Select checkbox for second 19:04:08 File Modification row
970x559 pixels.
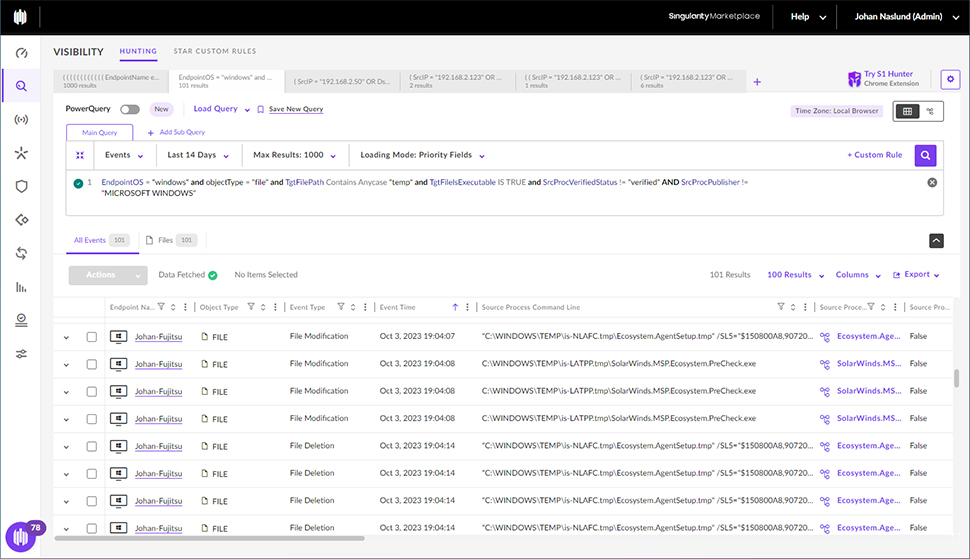(x=92, y=391)
